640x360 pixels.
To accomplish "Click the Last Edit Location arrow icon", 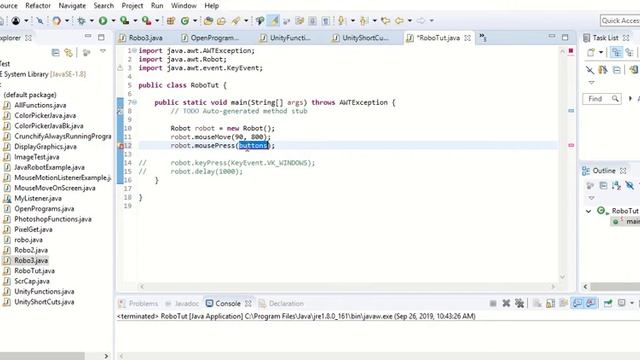I will tap(385, 20).
